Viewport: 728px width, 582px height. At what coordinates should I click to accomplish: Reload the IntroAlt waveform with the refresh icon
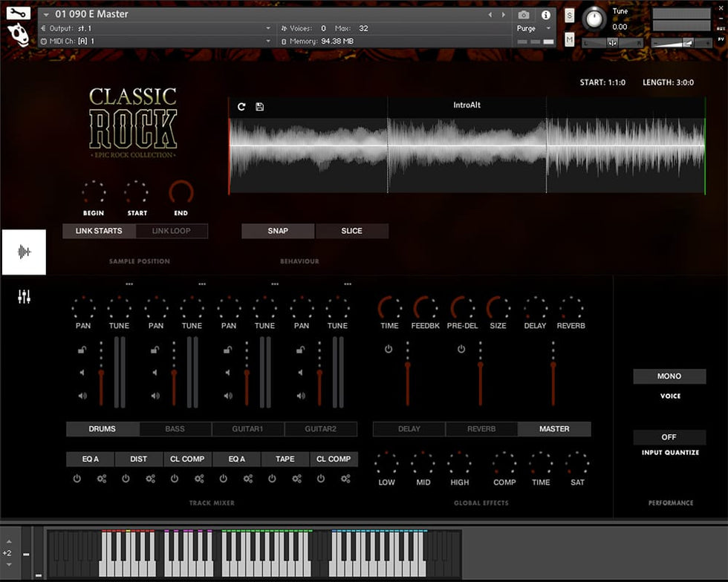tap(241, 107)
